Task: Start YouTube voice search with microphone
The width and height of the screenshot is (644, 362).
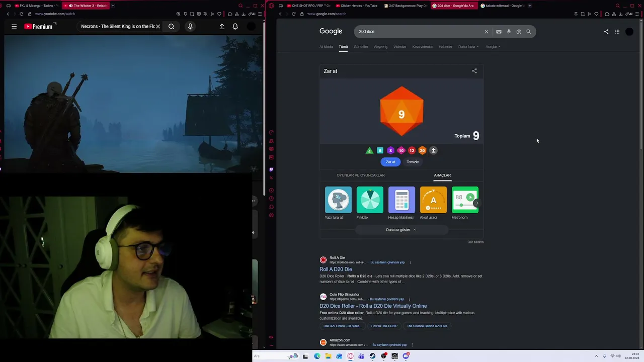Action: pos(190,26)
